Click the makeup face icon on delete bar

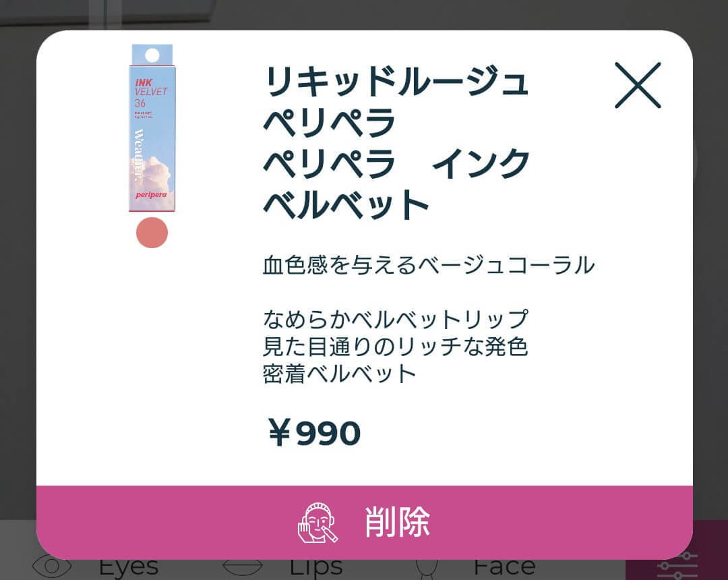pyautogui.click(x=318, y=523)
